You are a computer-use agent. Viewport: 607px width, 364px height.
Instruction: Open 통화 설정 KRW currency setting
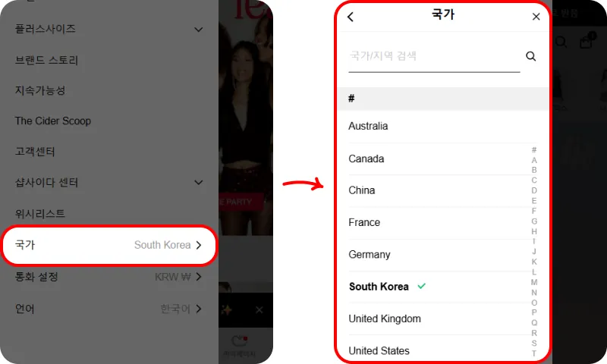pos(109,277)
